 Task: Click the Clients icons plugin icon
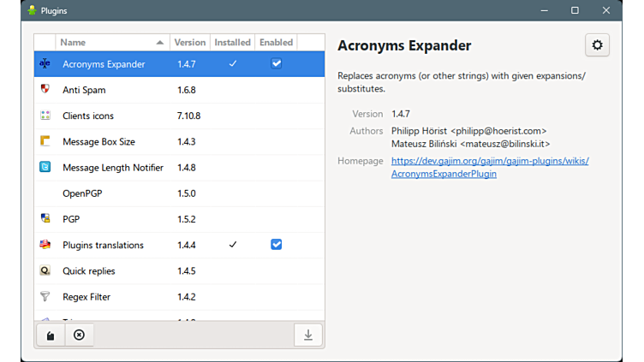(x=45, y=116)
